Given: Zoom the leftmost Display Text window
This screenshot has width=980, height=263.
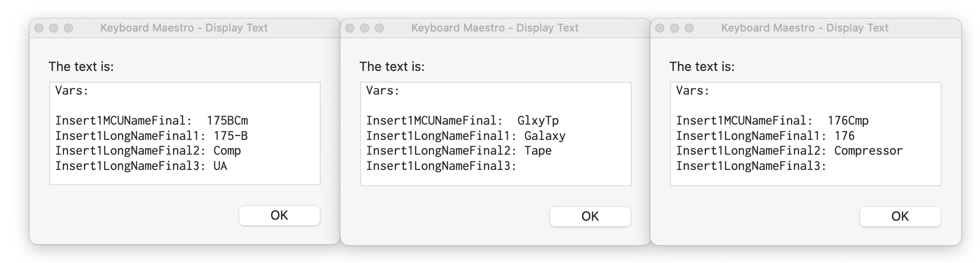Looking at the screenshot, I should 68,28.
